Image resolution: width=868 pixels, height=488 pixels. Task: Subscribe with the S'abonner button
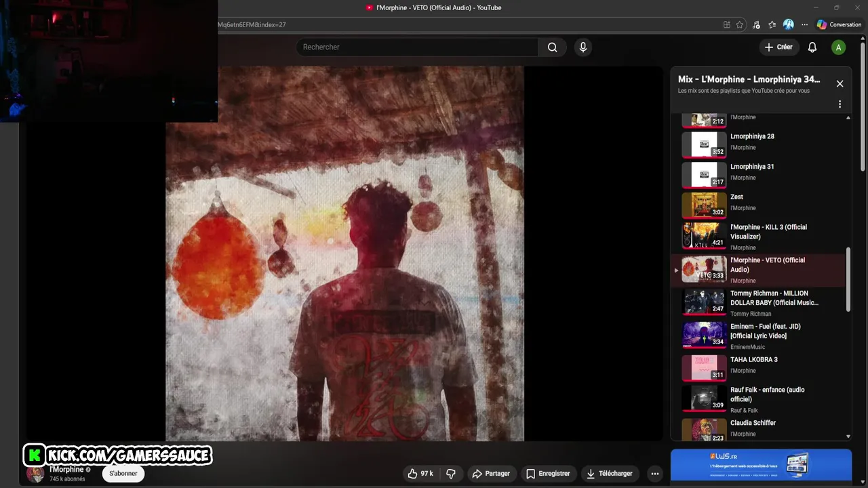123,474
